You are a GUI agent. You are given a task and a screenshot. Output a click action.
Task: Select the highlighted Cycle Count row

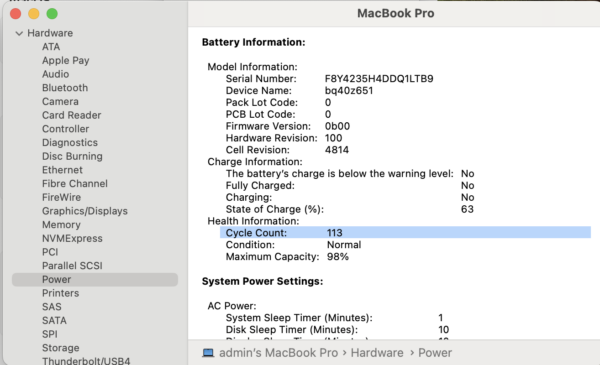405,233
